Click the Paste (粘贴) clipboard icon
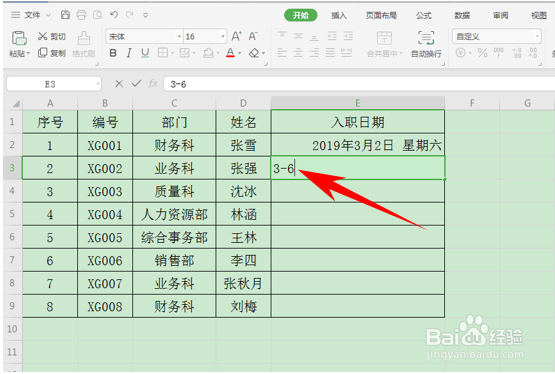The image size is (555, 374). point(19,38)
